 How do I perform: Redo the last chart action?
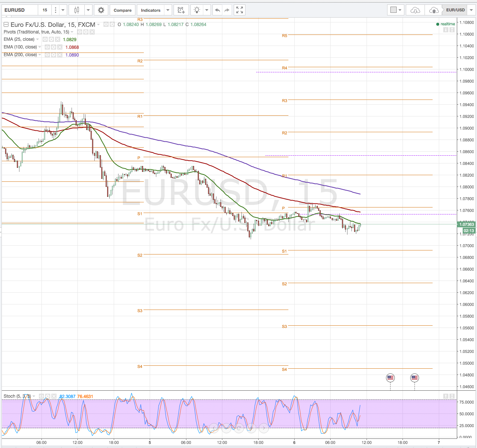coord(226,10)
